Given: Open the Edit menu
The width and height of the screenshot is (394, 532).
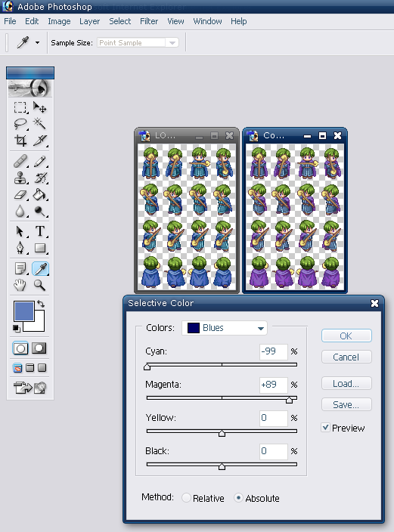Looking at the screenshot, I should [32, 21].
